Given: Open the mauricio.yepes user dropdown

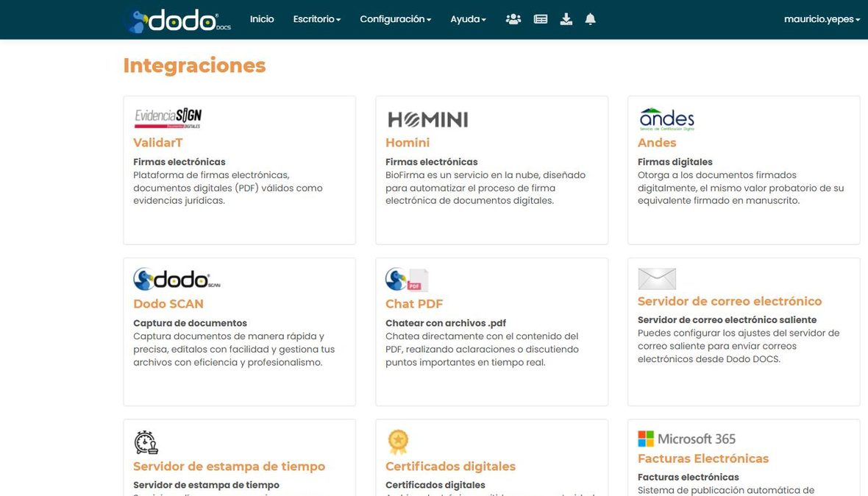Looking at the screenshot, I should (822, 19).
